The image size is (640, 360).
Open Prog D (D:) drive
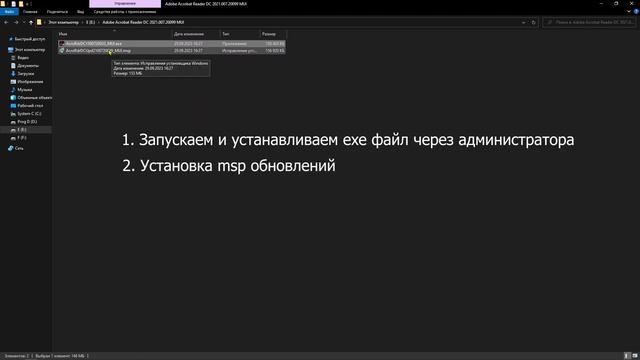(x=27, y=122)
